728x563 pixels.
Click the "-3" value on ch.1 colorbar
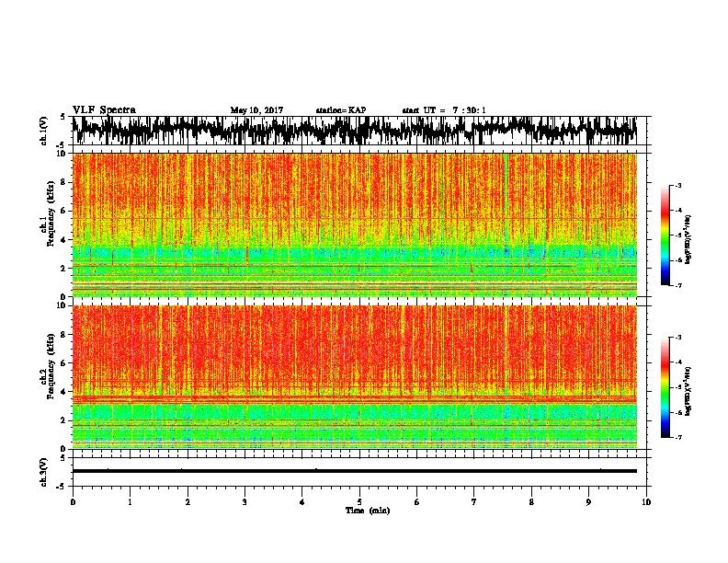point(678,185)
